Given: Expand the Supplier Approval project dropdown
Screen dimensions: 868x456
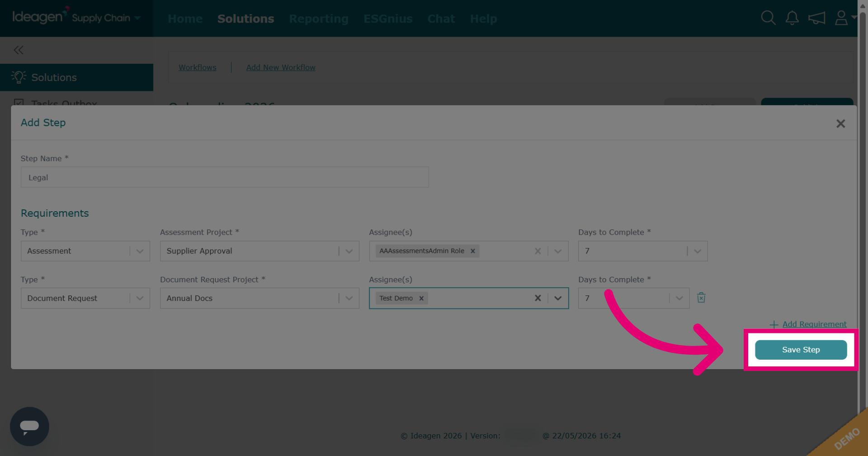Looking at the screenshot, I should click(x=349, y=251).
